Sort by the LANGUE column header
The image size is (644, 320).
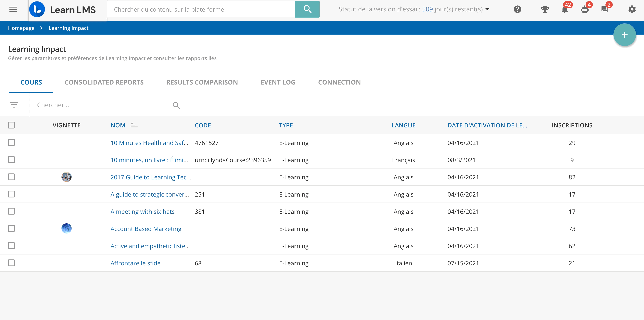point(403,125)
